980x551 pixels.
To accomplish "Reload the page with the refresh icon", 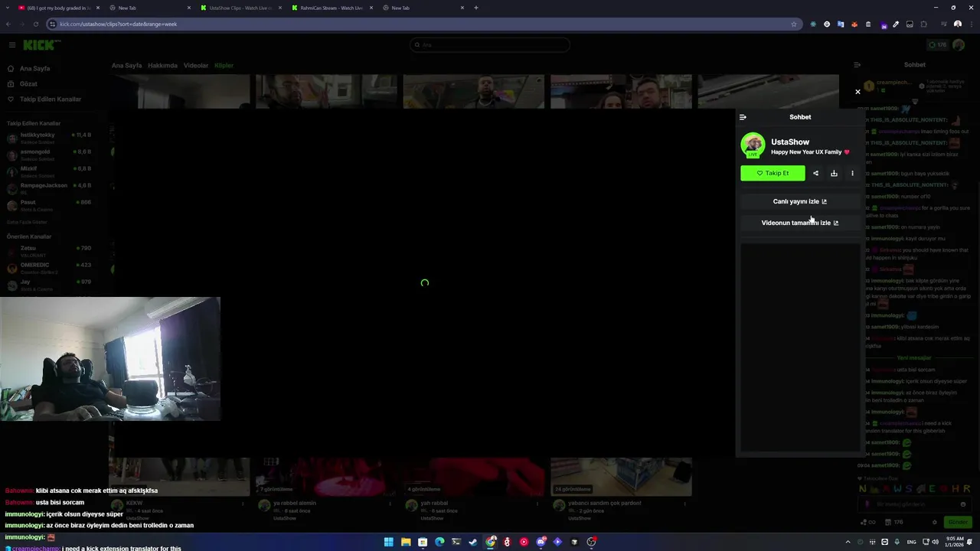I will [x=35, y=24].
